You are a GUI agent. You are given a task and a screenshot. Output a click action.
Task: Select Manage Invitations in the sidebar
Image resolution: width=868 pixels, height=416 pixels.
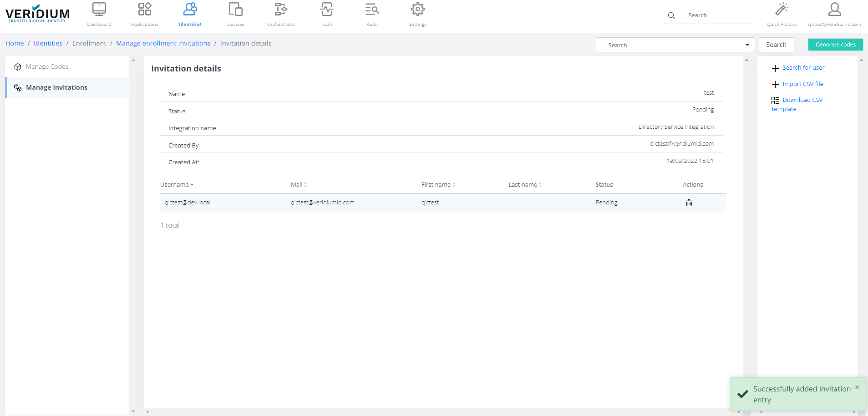56,87
